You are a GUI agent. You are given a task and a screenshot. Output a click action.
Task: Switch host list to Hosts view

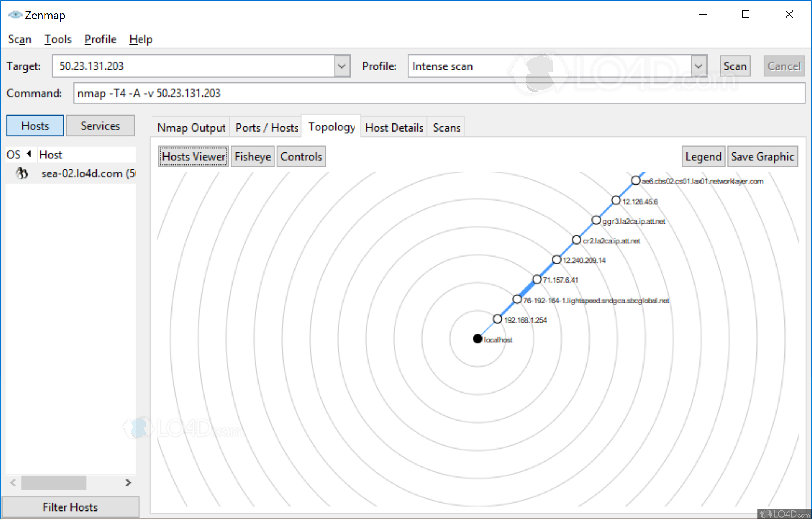click(x=35, y=126)
